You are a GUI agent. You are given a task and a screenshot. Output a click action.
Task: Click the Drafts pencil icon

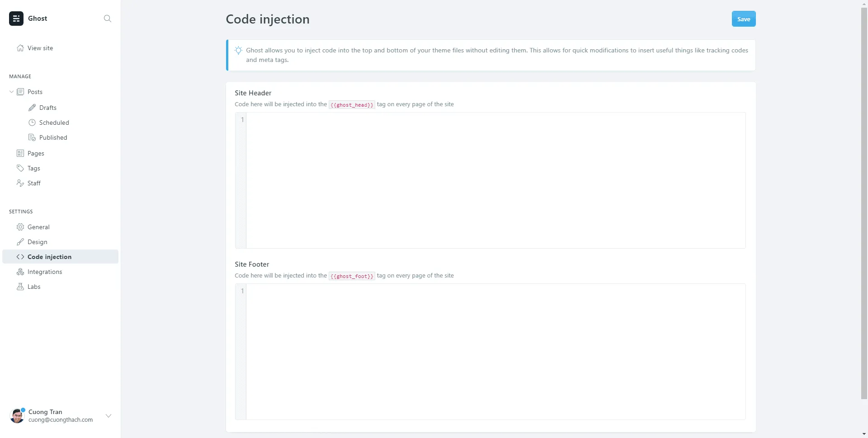pos(32,108)
